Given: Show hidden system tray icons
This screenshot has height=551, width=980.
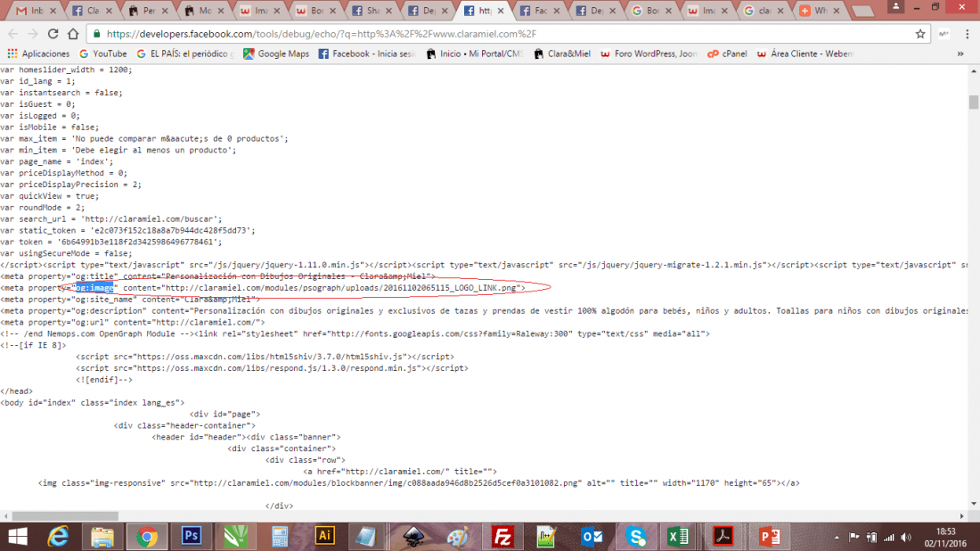Looking at the screenshot, I should click(x=837, y=538).
